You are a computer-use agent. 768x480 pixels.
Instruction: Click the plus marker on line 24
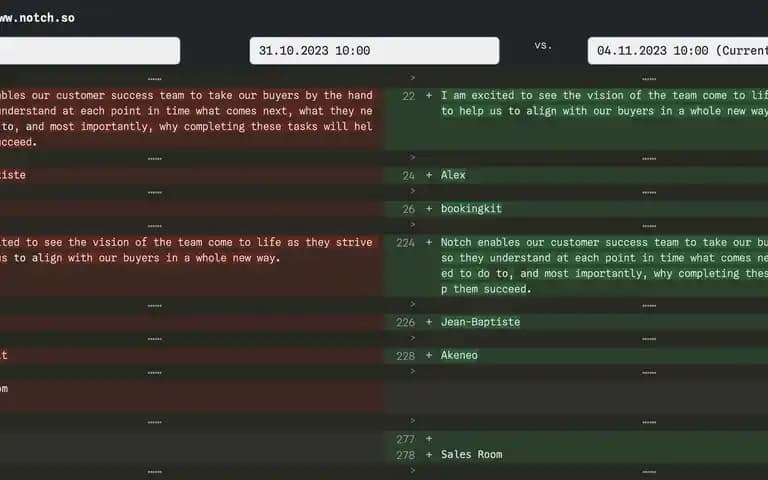point(429,175)
